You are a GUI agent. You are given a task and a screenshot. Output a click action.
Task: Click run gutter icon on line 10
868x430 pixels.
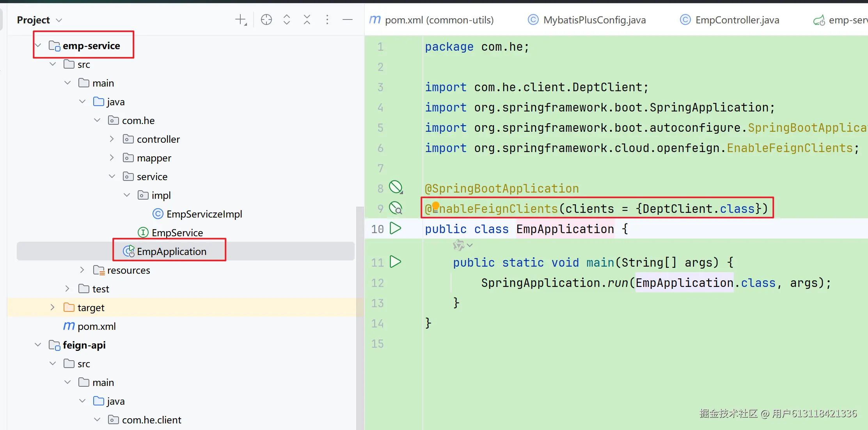tap(396, 228)
